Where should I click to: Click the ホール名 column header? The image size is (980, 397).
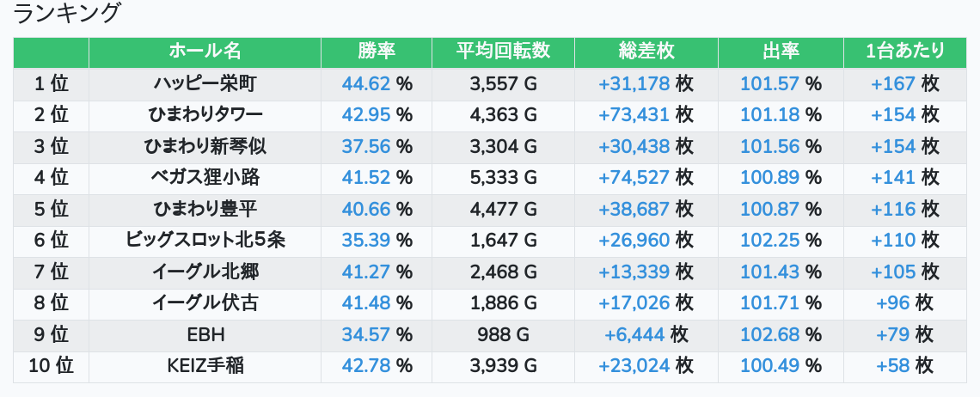[x=205, y=52]
